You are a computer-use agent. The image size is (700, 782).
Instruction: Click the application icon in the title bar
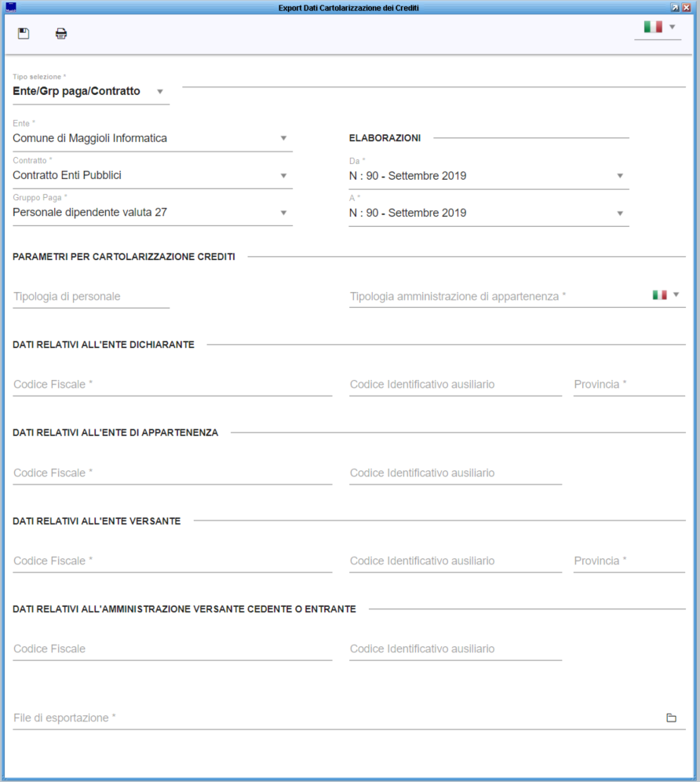click(11, 7)
